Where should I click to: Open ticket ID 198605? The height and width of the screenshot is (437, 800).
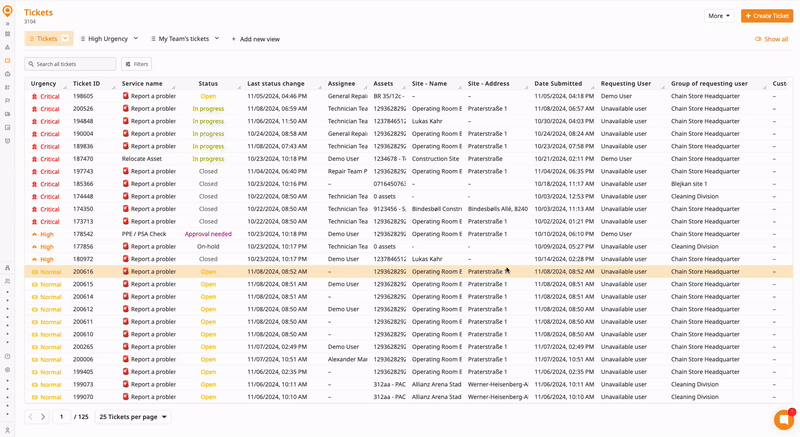pos(83,96)
